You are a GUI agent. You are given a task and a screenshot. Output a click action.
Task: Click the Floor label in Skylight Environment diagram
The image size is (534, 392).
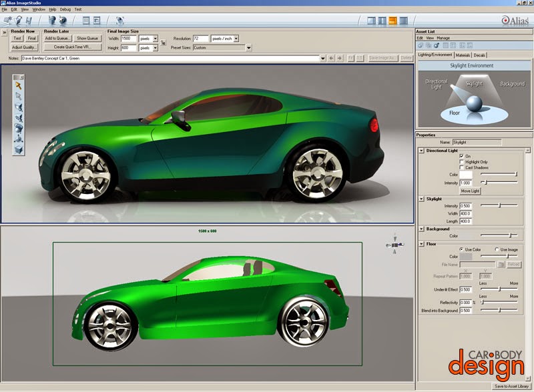click(x=455, y=113)
